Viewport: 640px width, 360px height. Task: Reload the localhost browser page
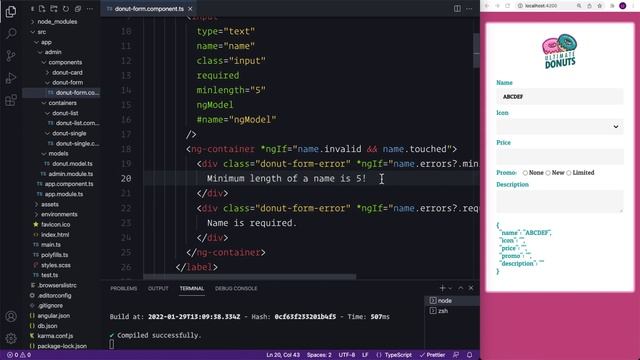(508, 6)
